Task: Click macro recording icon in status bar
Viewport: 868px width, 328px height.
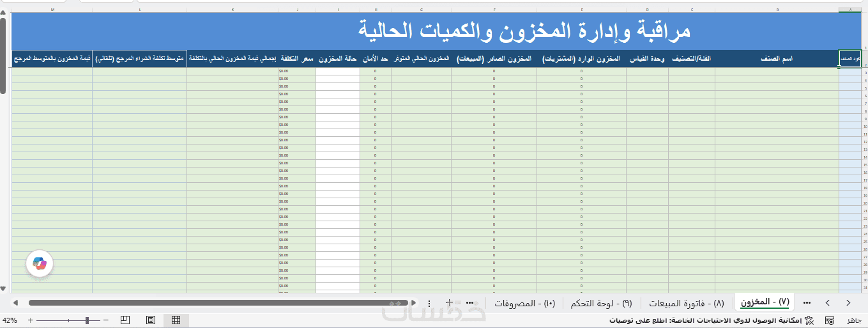Action: 830,320
